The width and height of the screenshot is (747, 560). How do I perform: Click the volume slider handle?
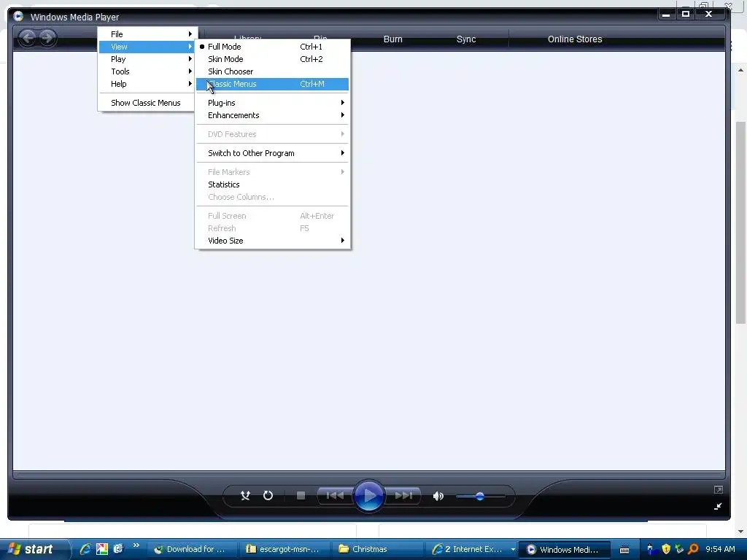coord(480,496)
